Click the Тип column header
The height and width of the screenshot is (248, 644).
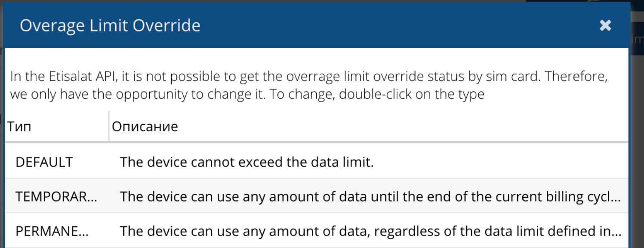click(x=19, y=127)
